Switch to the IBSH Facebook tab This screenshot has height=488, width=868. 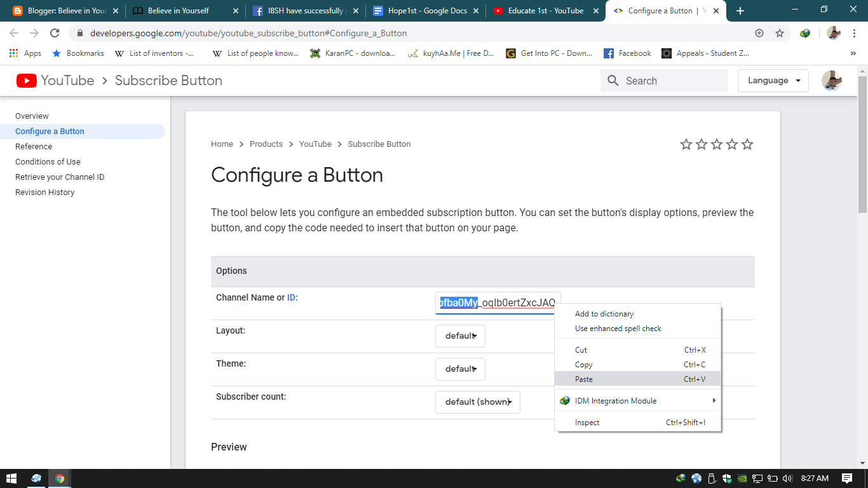pos(306,11)
